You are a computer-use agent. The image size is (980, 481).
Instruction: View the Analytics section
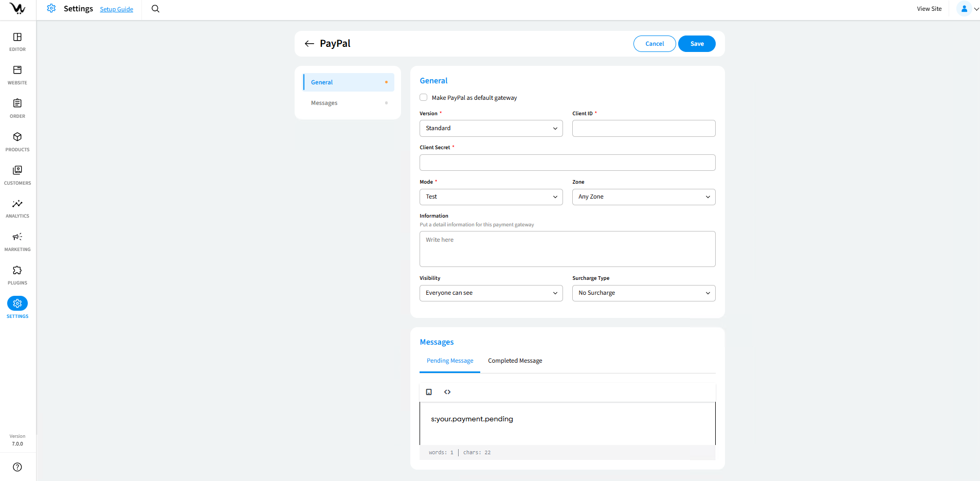click(x=17, y=208)
